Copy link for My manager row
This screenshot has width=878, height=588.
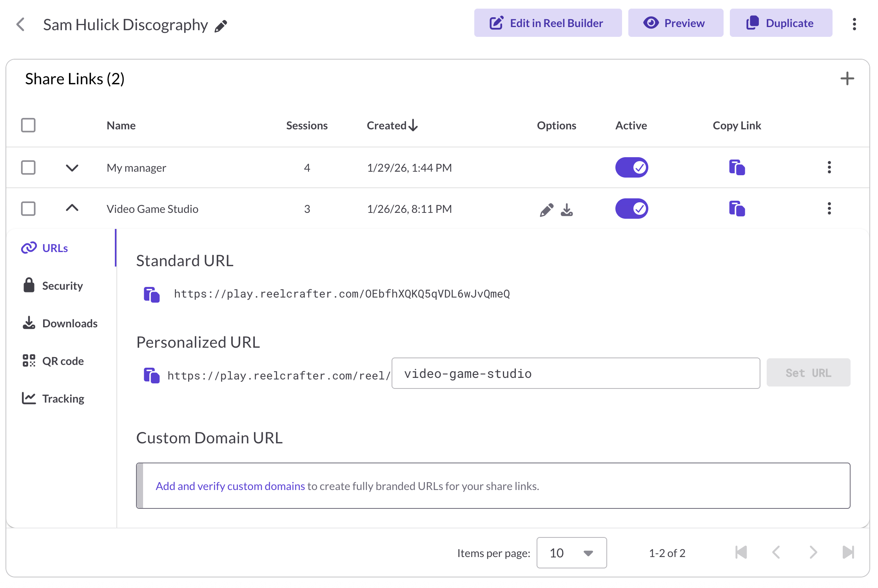coord(737,168)
